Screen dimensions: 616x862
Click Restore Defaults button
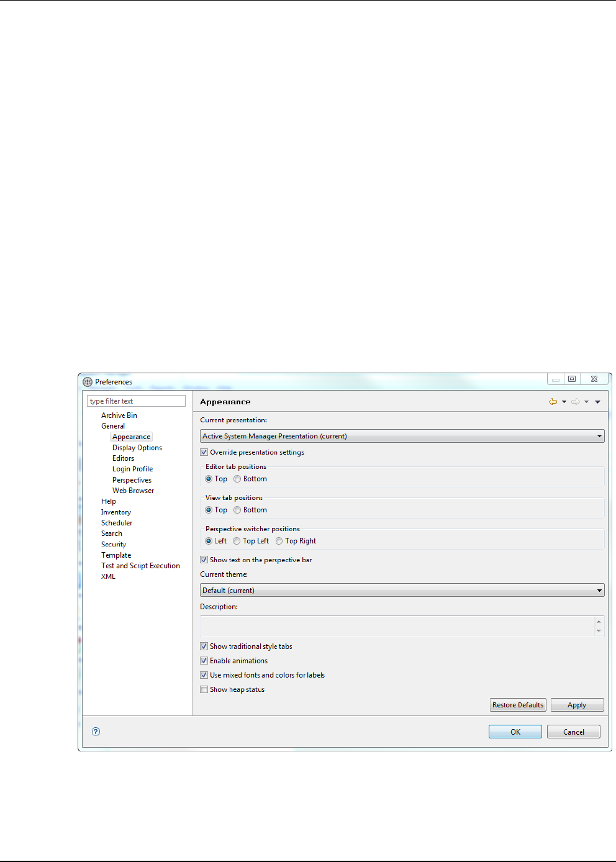[x=518, y=705]
